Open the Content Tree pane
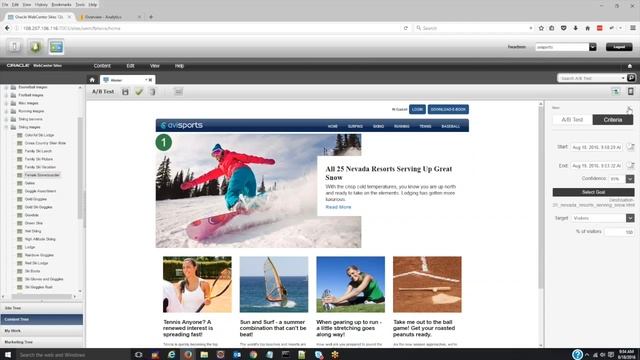The image size is (640, 360). 42,319
